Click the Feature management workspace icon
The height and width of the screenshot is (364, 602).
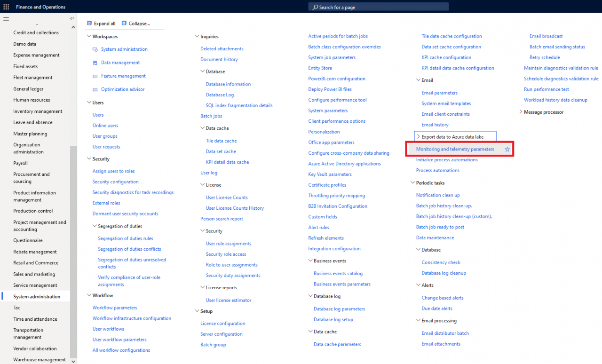[95, 76]
